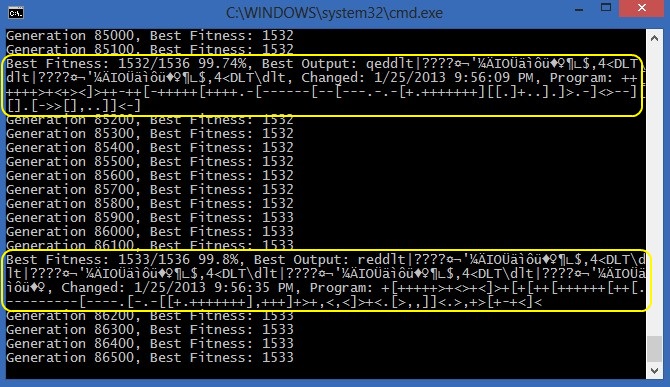Click the Changed 1/25/2013 9:56:09 PM text
This screenshot has height=387, width=670.
[417, 78]
